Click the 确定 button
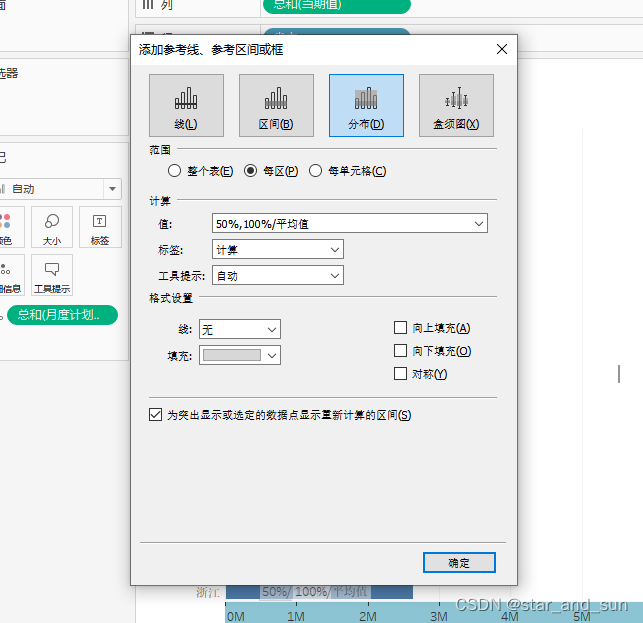643x623 pixels. (x=459, y=562)
